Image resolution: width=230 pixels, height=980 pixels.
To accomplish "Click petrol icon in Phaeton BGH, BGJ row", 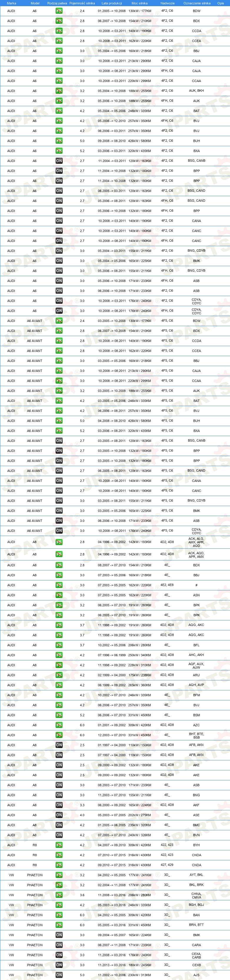I will pos(59,905).
